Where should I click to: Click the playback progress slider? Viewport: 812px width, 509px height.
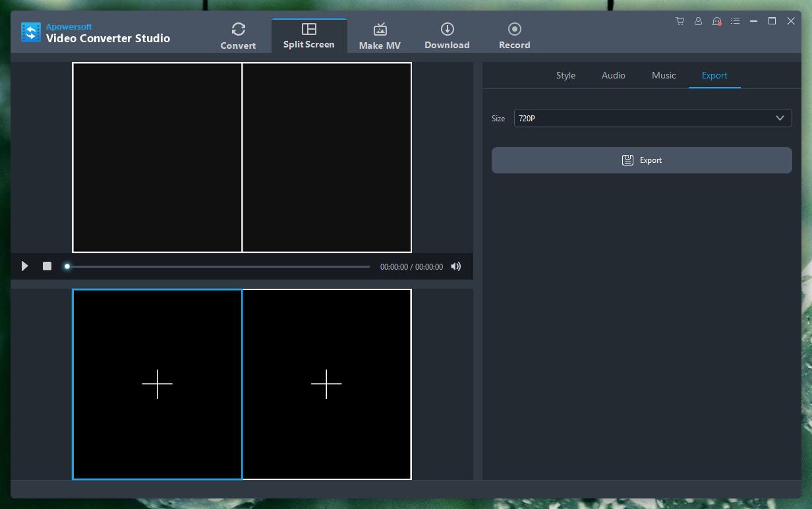point(218,266)
